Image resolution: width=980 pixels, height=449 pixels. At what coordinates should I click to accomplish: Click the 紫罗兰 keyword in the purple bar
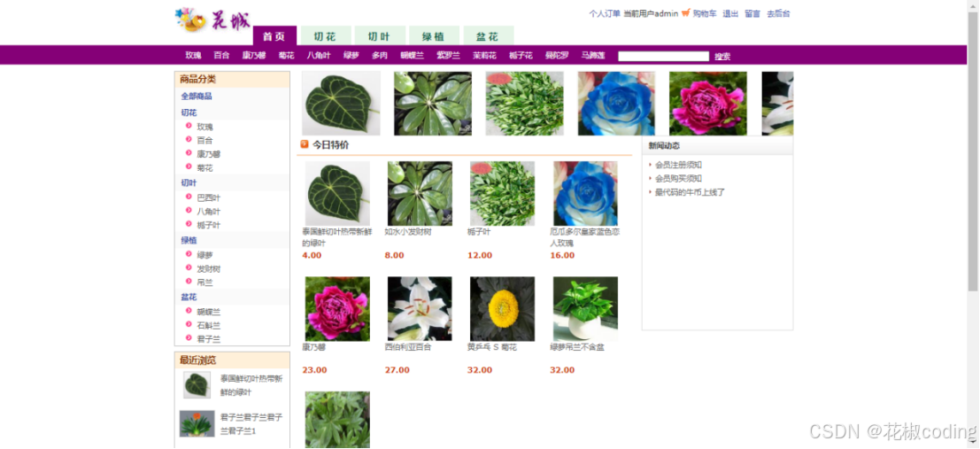coord(449,56)
